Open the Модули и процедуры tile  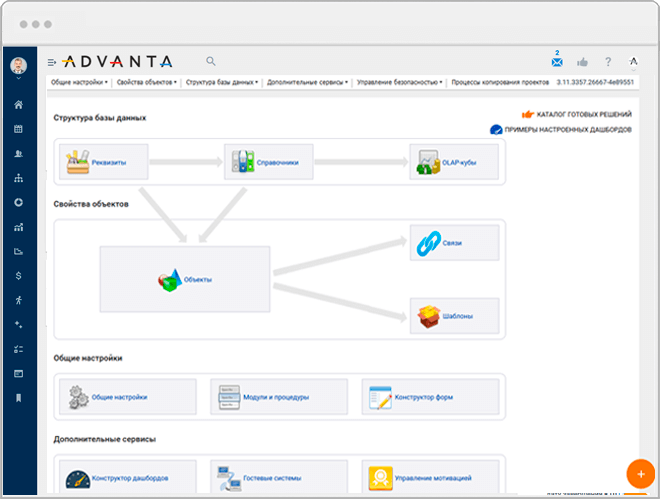279,397
